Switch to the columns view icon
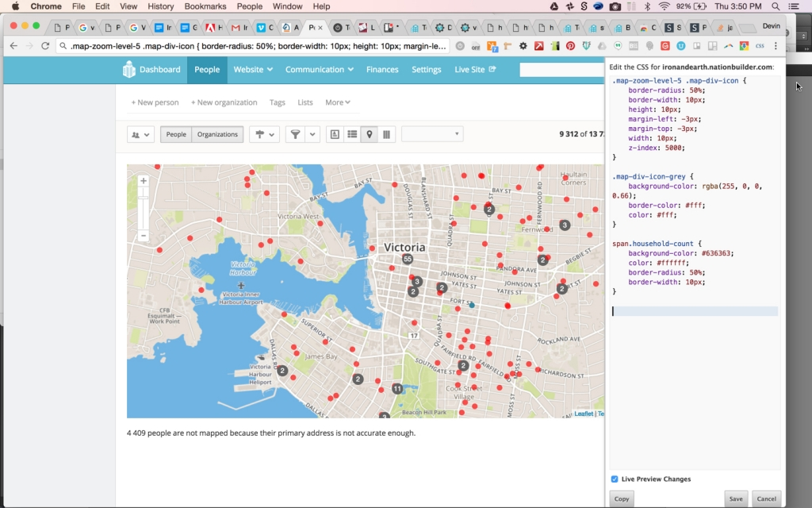Screen dimensions: 812x508 coord(386,134)
